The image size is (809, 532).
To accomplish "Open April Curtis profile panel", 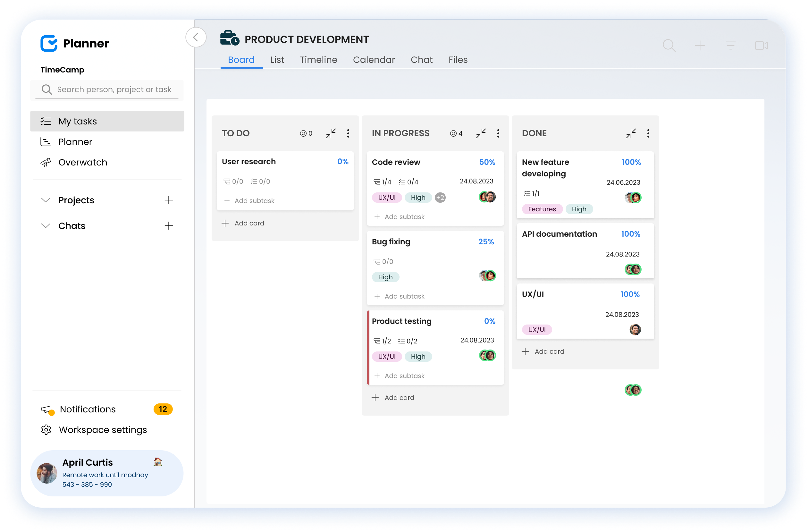I will (107, 473).
